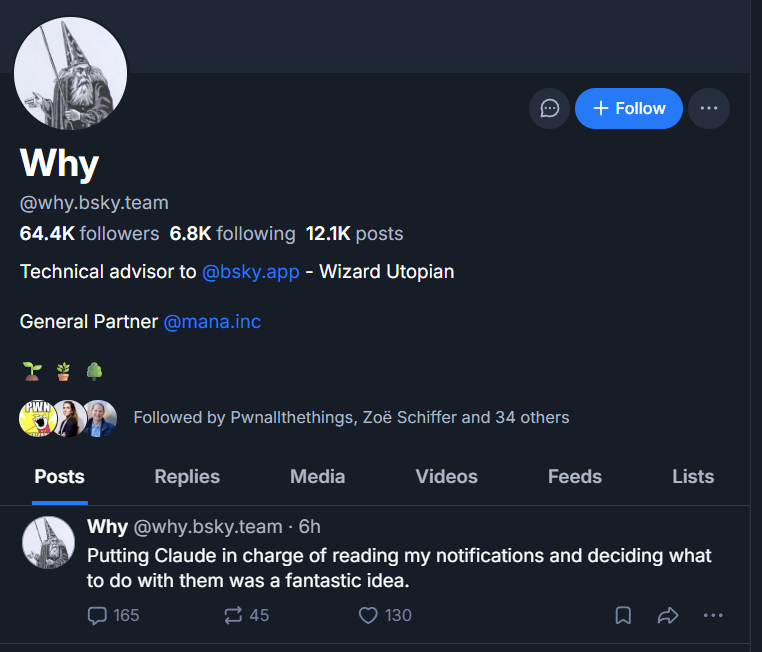Switch to the Replies tab
The height and width of the screenshot is (652, 762).
tap(187, 477)
